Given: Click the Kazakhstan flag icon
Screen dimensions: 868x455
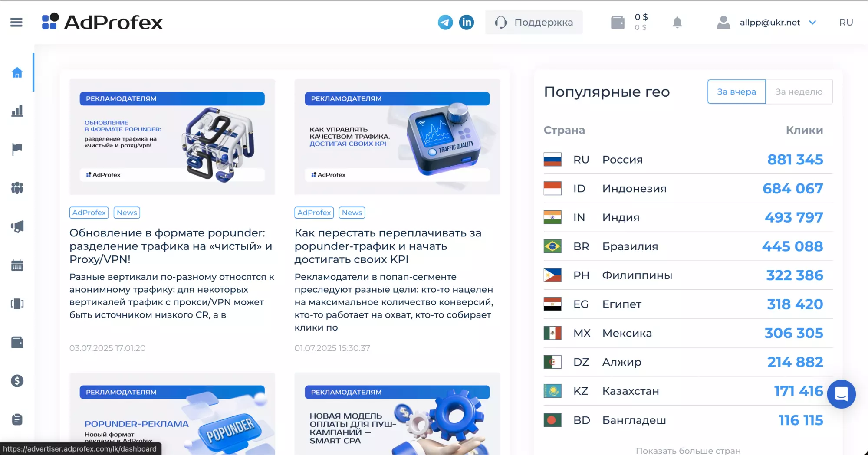Looking at the screenshot, I should (x=552, y=391).
